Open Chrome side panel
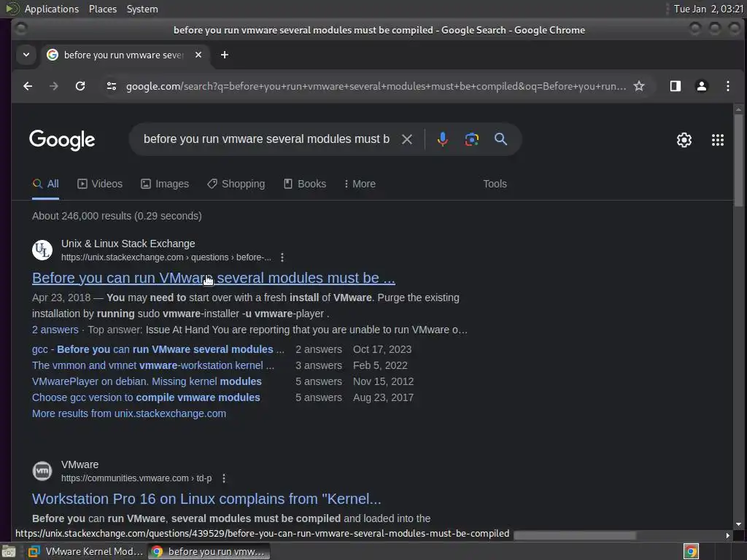 pos(675,86)
